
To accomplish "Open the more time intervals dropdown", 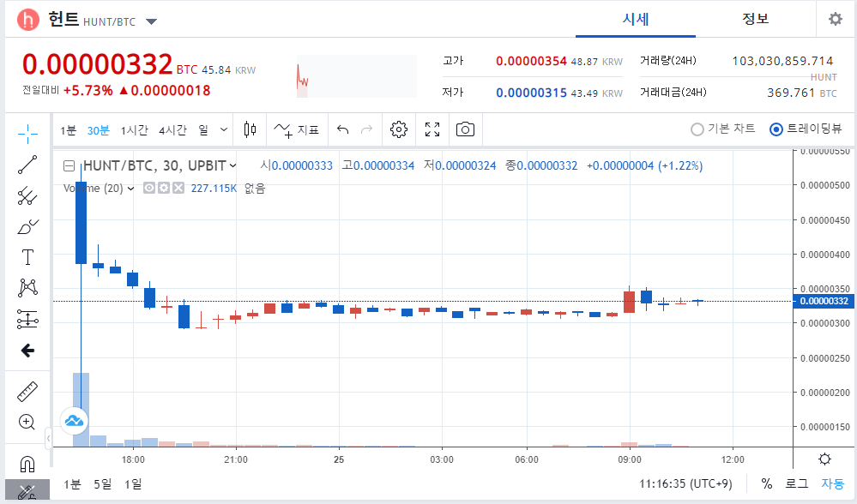I will point(224,129).
